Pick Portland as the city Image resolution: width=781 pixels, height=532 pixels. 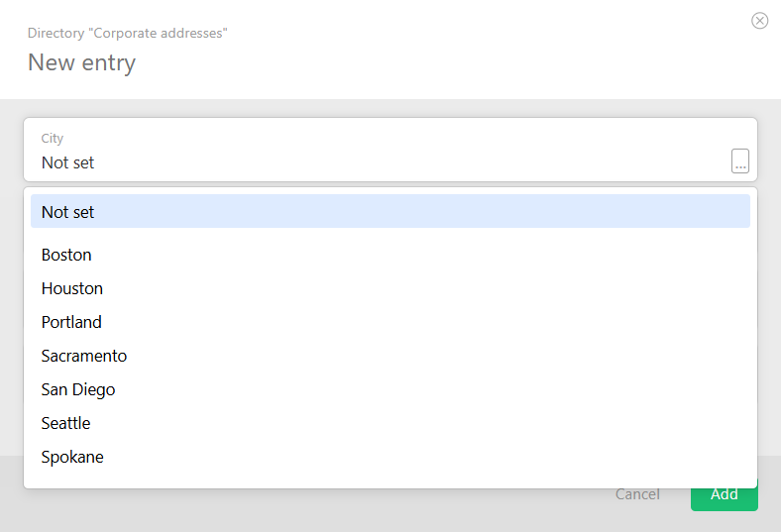[x=71, y=322]
